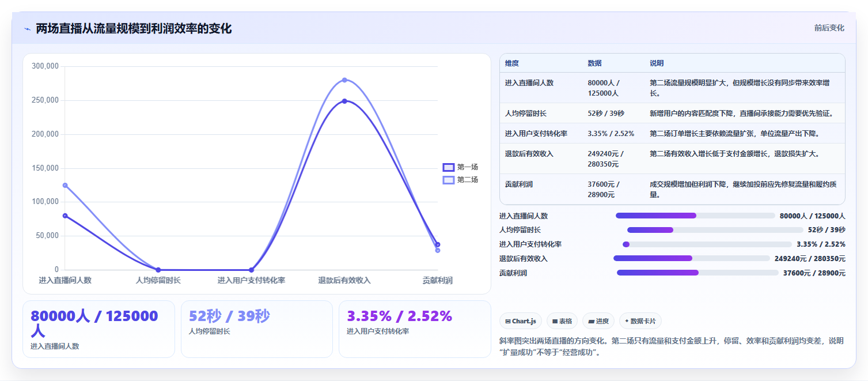Click the progress value 249240元 / 280350元
The width and height of the screenshot is (868, 381).
810,259
